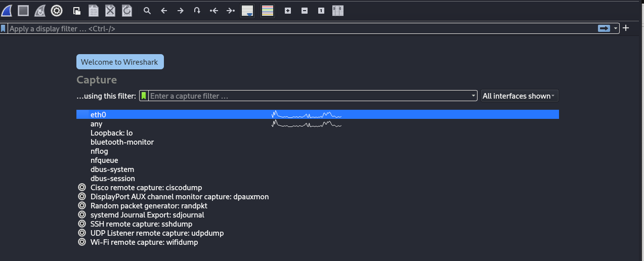Image resolution: width=644 pixels, height=261 pixels.
Task: Open sdjournal settings gear icon
Action: pyautogui.click(x=82, y=215)
